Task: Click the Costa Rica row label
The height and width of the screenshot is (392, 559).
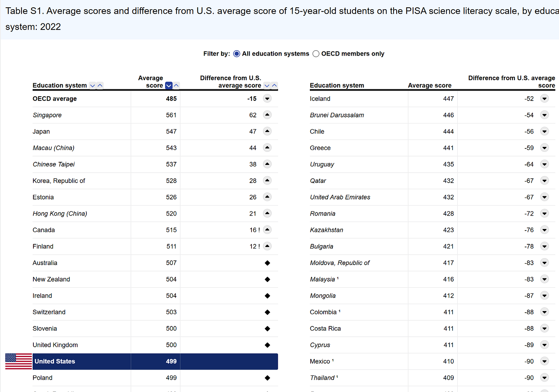Action: pos(325,328)
